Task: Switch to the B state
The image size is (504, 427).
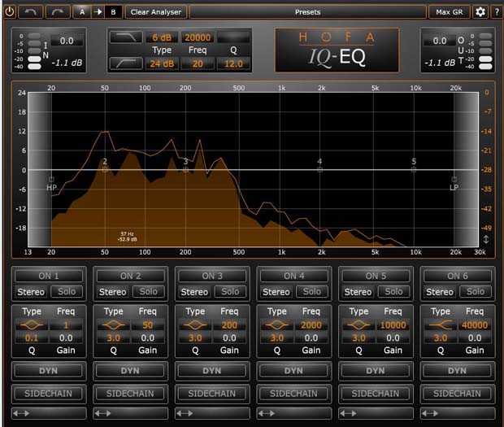Action: (113, 12)
